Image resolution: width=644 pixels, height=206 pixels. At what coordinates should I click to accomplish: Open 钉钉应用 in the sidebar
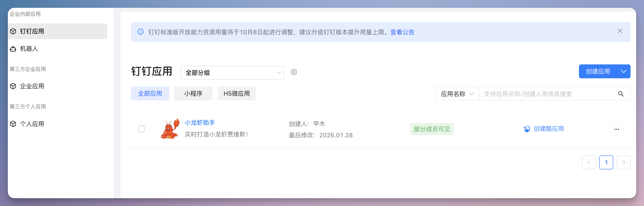click(57, 31)
